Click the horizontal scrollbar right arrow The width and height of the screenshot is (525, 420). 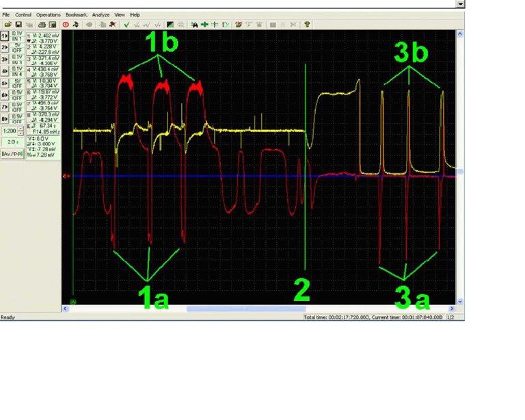pos(452,309)
